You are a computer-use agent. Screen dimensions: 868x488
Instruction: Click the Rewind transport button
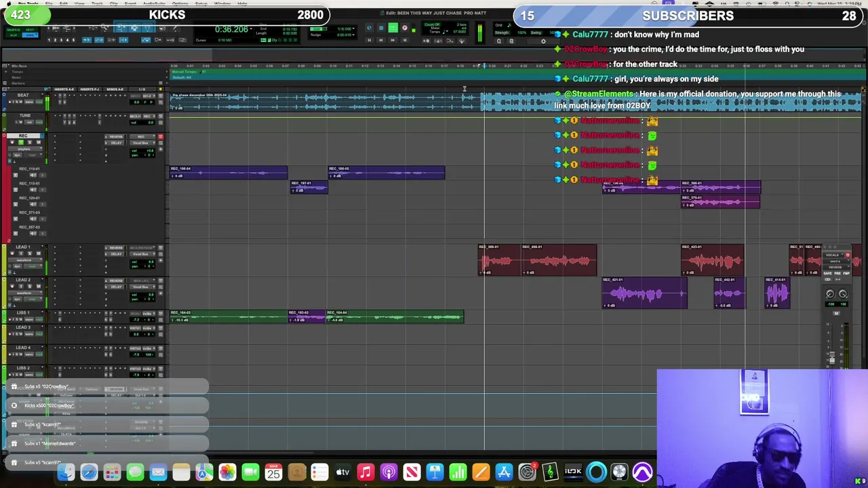point(380,40)
